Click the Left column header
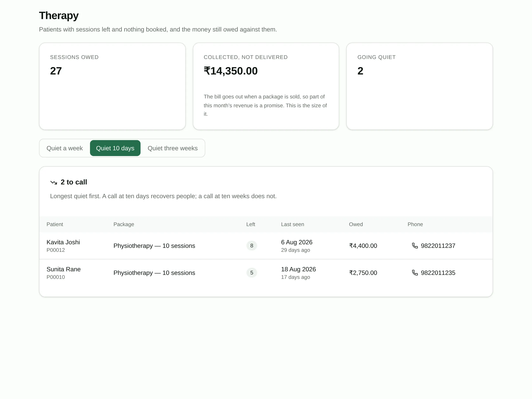The image size is (532, 399). [250, 224]
